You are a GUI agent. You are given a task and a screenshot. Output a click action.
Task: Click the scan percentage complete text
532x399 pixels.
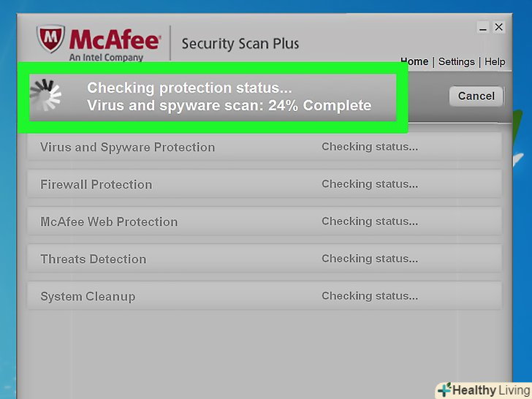[x=229, y=106]
